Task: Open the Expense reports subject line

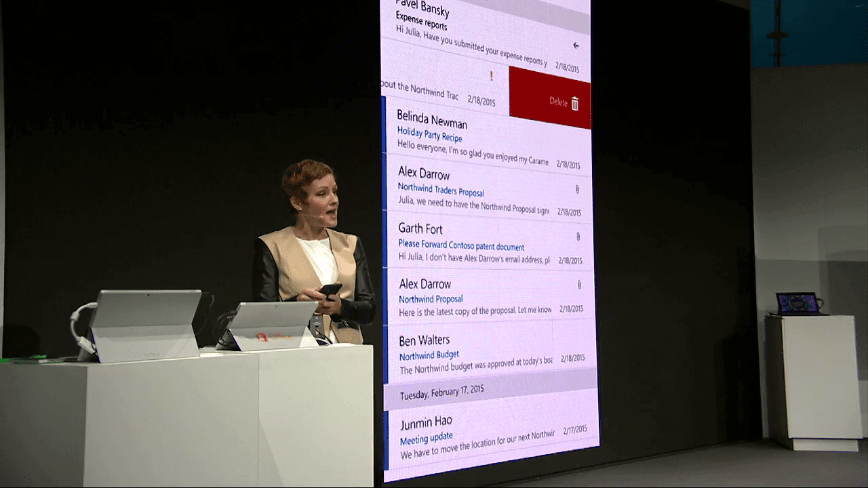Action: (421, 21)
